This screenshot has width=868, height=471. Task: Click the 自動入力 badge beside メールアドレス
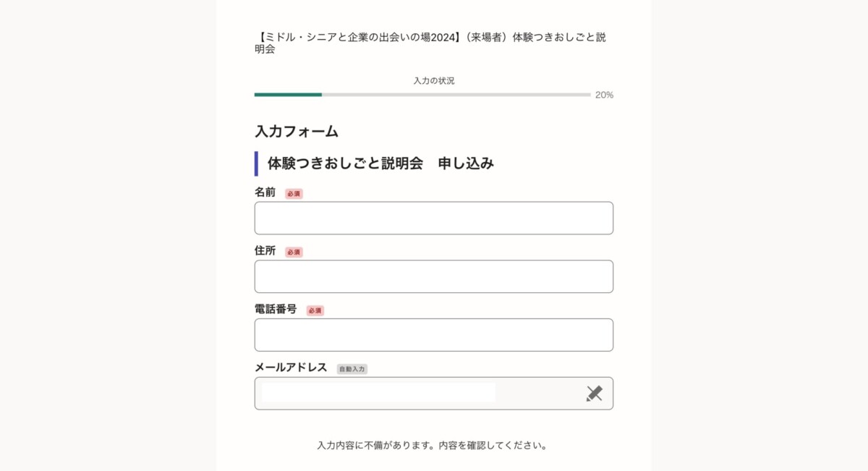click(x=352, y=369)
